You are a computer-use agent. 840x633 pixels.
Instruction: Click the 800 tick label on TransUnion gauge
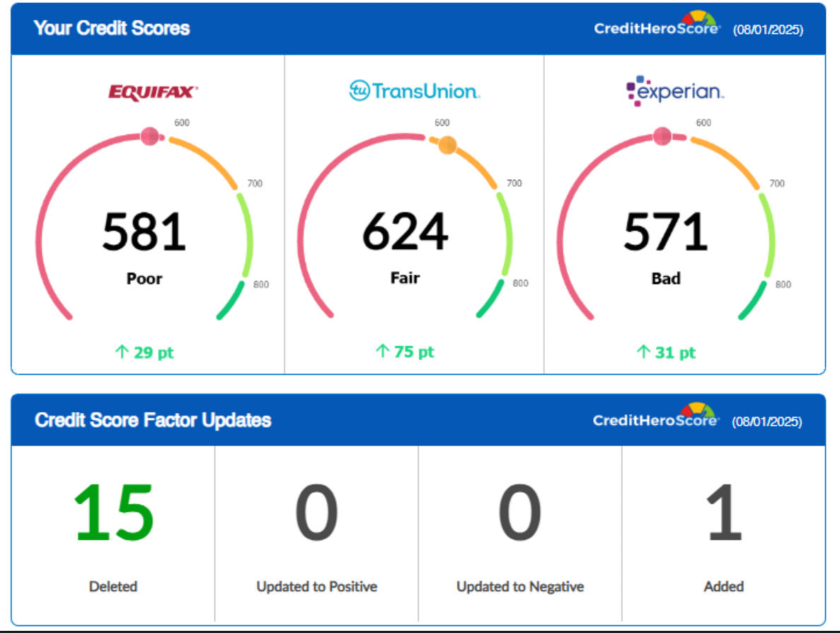(x=520, y=283)
